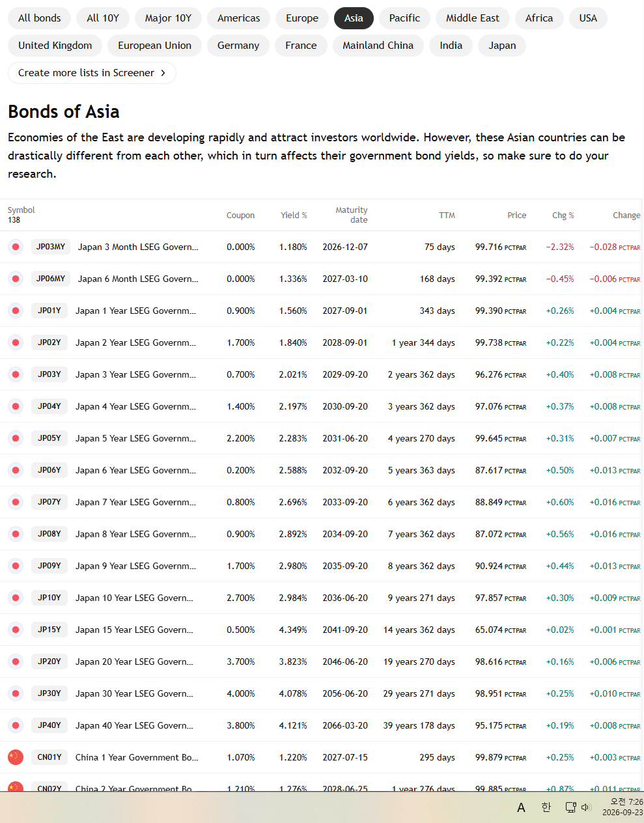Sort table by Yield % column
Image resolution: width=644 pixels, height=823 pixels.
tap(294, 216)
